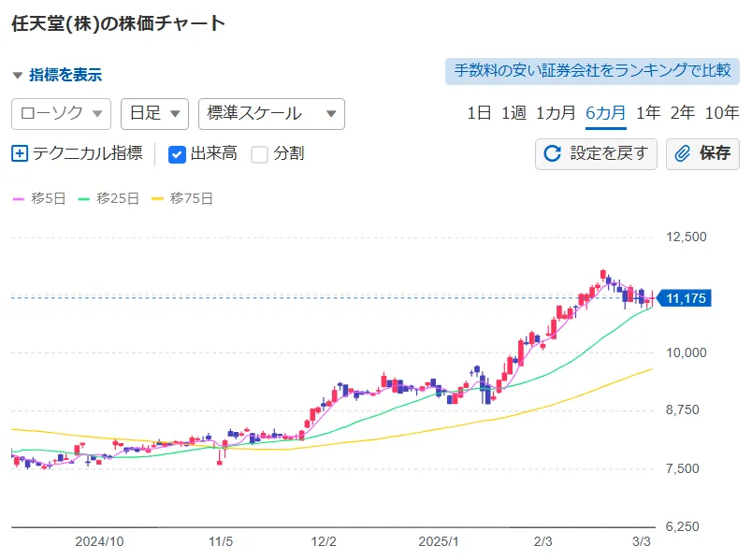The height and width of the screenshot is (560, 752).
Task: Toggle the 移5日 moving average legend
Action: [x=39, y=198]
